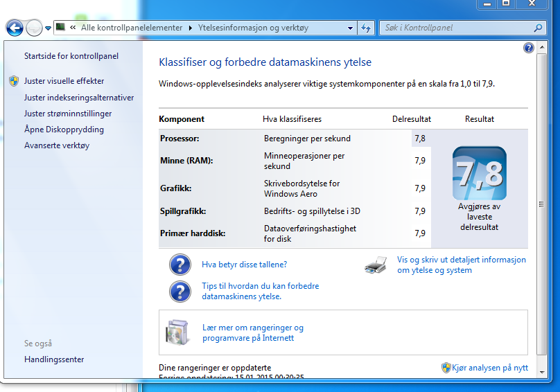Image resolution: width=560 pixels, height=392 pixels.
Task: Select Ytelsesinformasjon og verktøy breadcrumb
Action: click(253, 28)
